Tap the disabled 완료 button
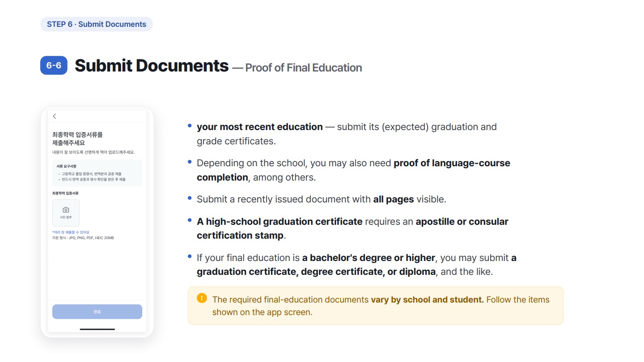This screenshot has height=362, width=644. (x=97, y=312)
